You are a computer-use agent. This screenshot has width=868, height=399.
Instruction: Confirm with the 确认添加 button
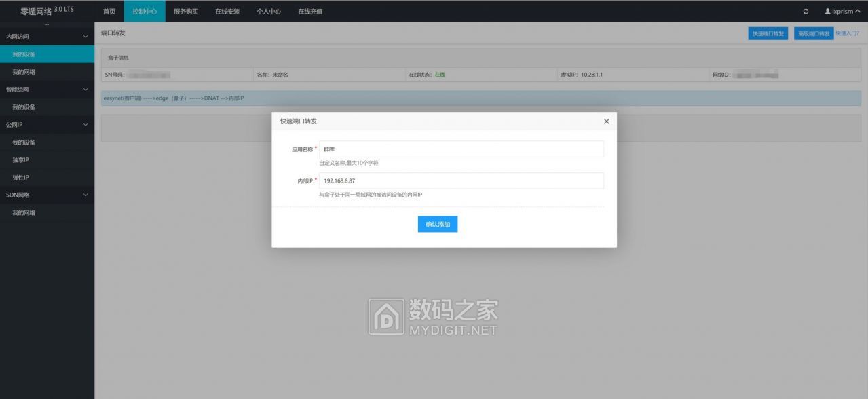438,224
